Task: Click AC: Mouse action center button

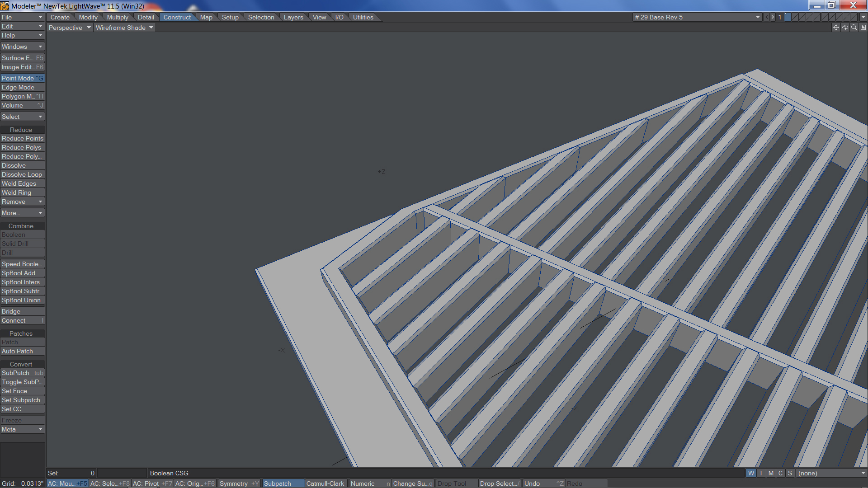Action: [x=67, y=483]
